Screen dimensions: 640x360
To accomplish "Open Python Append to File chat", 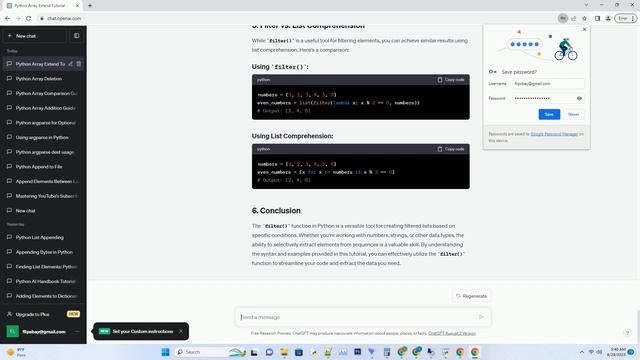I will [43, 167].
